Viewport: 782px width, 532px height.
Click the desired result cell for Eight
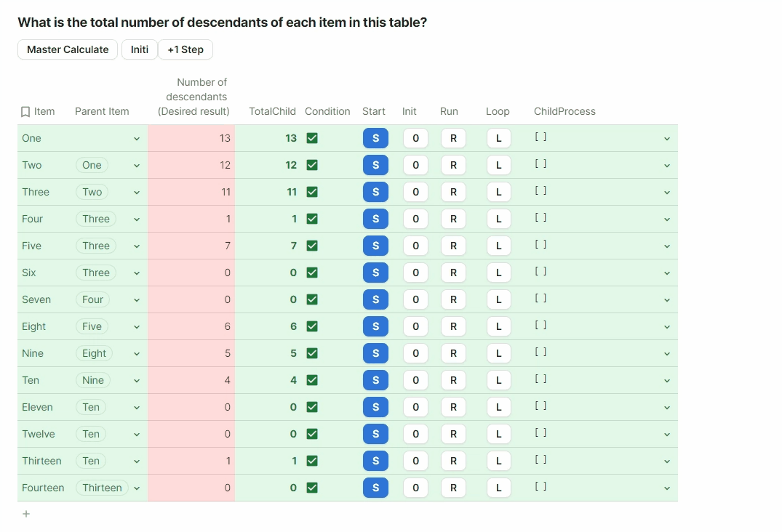pyautogui.click(x=191, y=326)
